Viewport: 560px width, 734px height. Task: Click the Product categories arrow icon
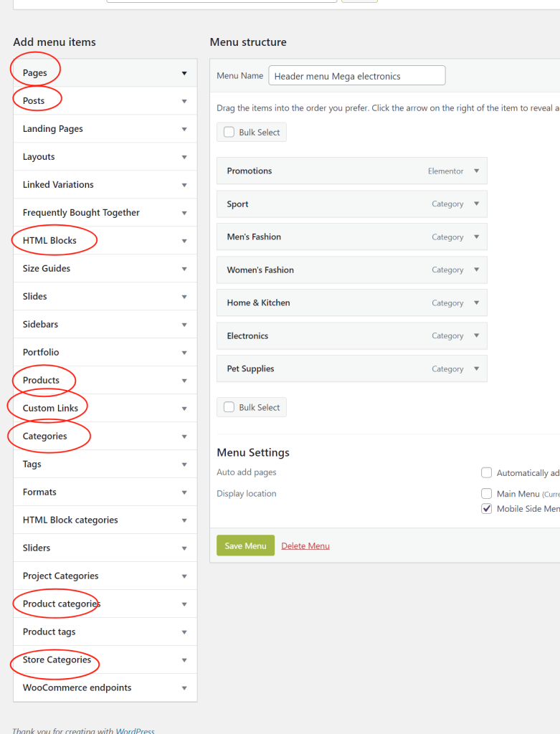coord(184,604)
